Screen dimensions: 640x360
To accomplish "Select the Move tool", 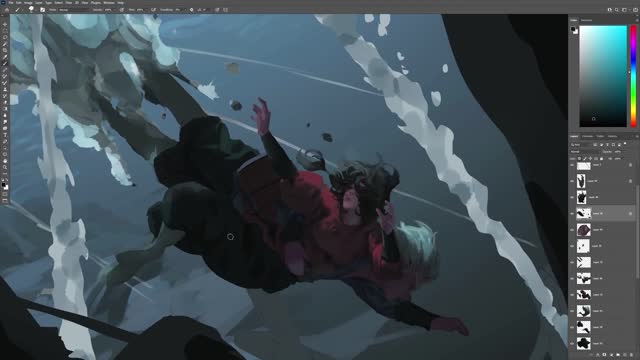I will point(5,24).
